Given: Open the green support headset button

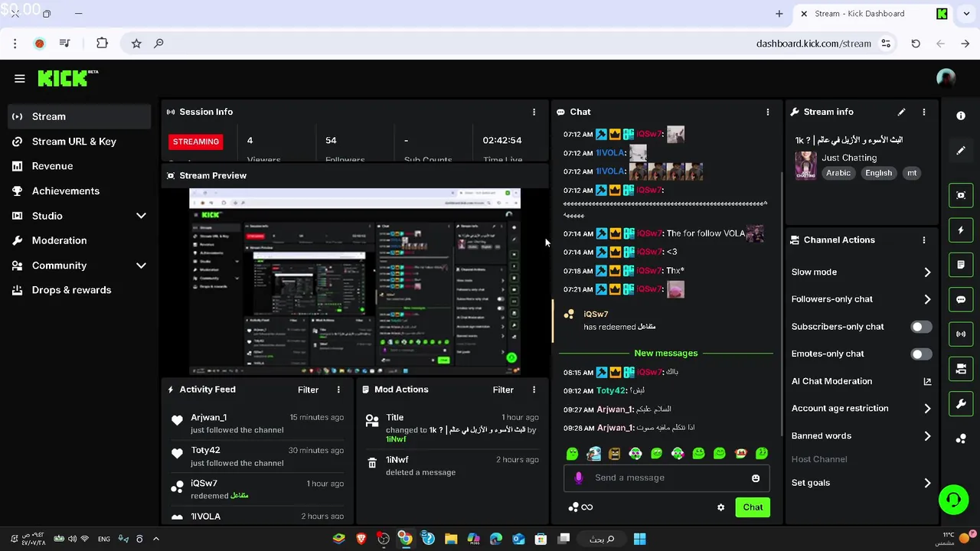Looking at the screenshot, I should (953, 500).
